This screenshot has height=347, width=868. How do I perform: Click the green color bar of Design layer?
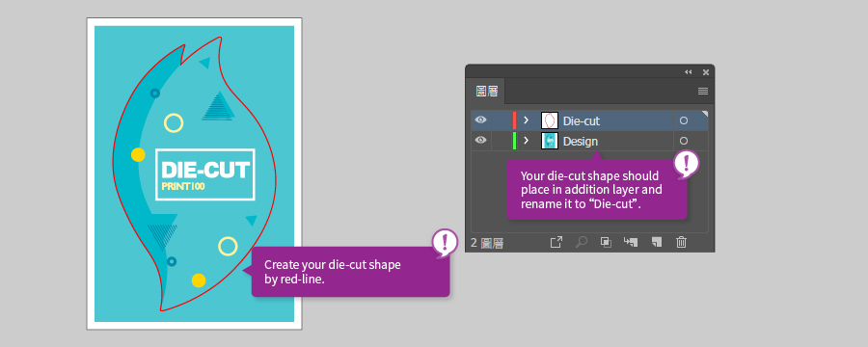tap(514, 141)
